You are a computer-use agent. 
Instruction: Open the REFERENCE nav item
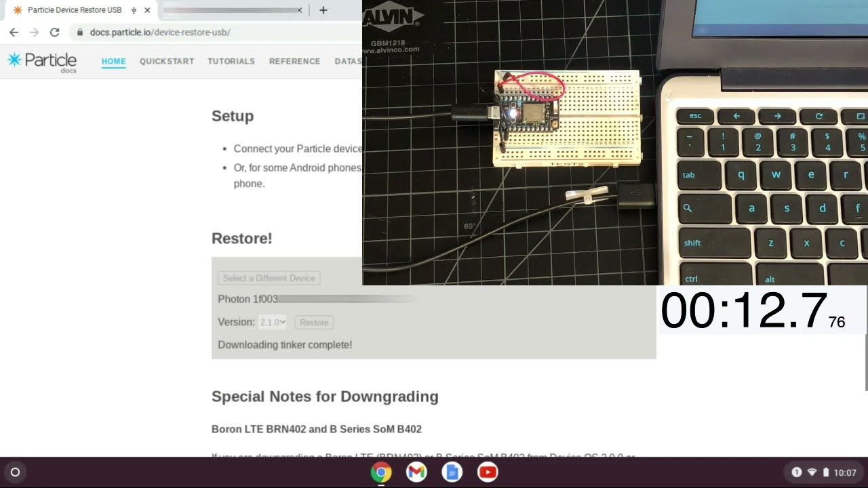[294, 61]
